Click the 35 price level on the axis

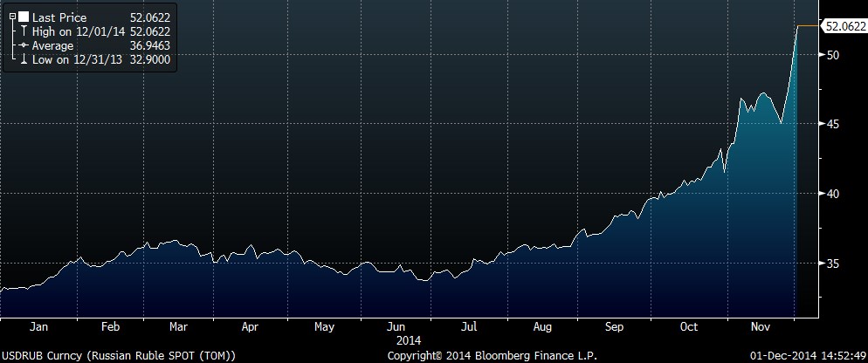tap(832, 264)
